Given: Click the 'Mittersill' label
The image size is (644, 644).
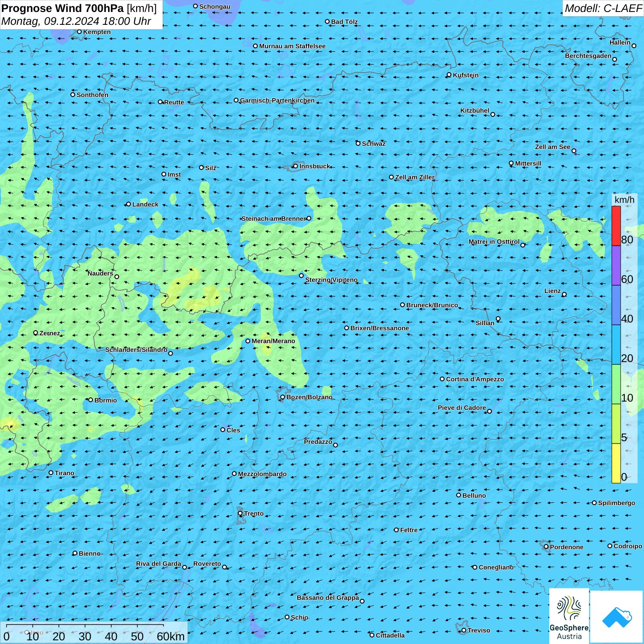Looking at the screenshot, I should 528,163.
